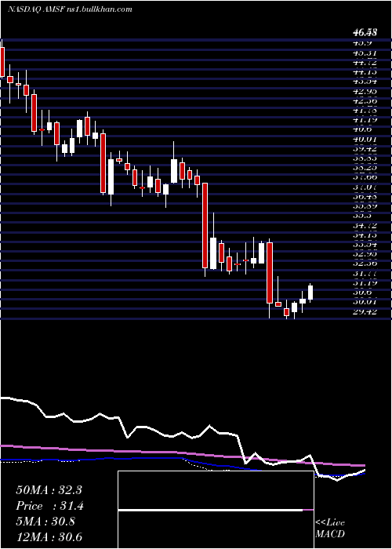Image resolution: width=392 pixels, height=549 pixels.
Task: Select the 42.95 price axis label
Action: [365, 92]
